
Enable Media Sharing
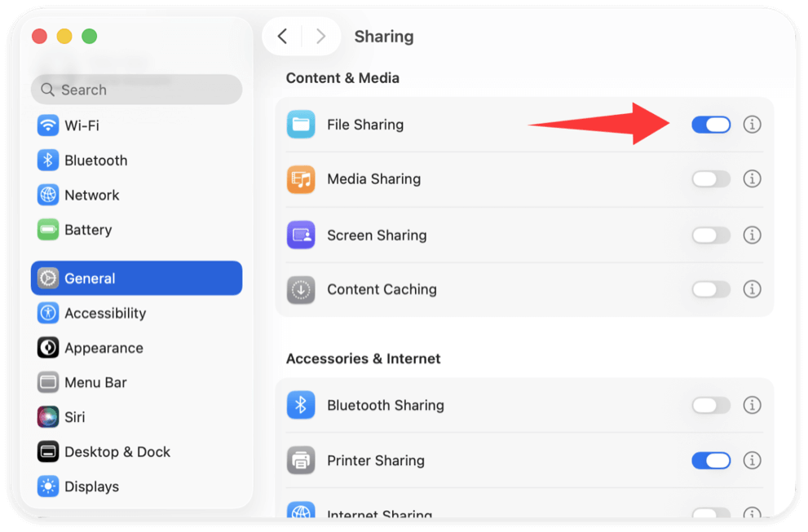710,179
